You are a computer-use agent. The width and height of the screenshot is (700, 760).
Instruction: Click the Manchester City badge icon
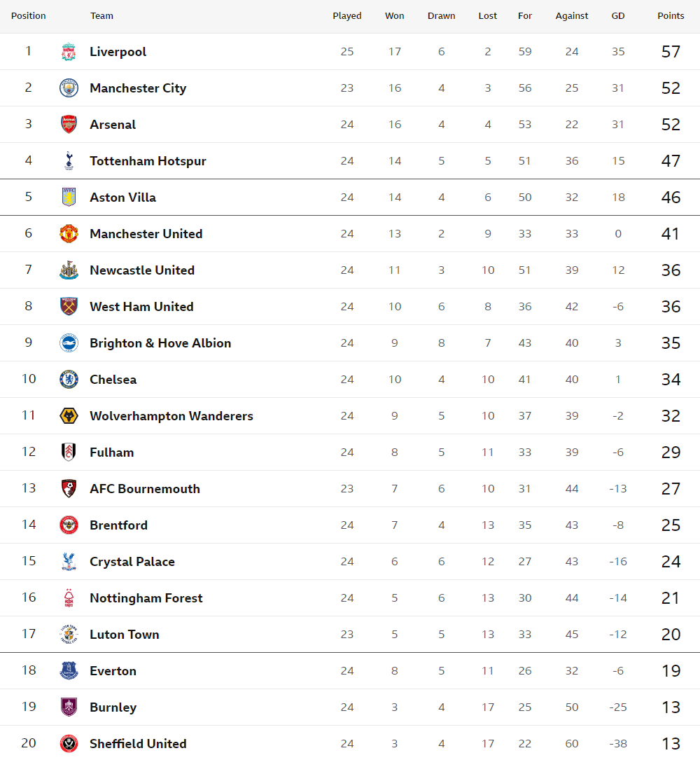[x=69, y=88]
